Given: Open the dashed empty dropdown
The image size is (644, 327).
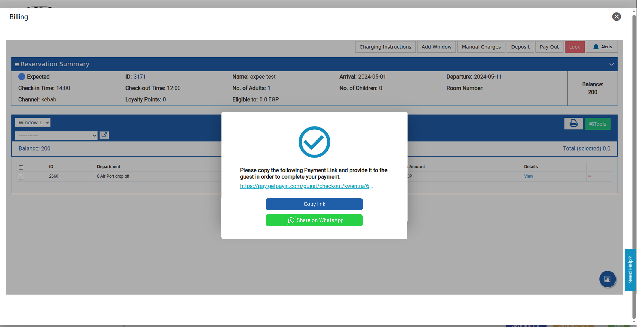Looking at the screenshot, I should coord(56,135).
